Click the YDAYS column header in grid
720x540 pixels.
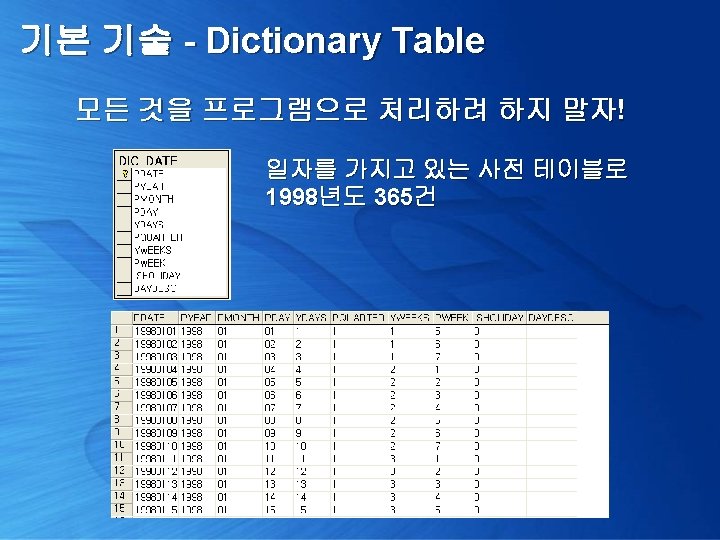(x=312, y=318)
